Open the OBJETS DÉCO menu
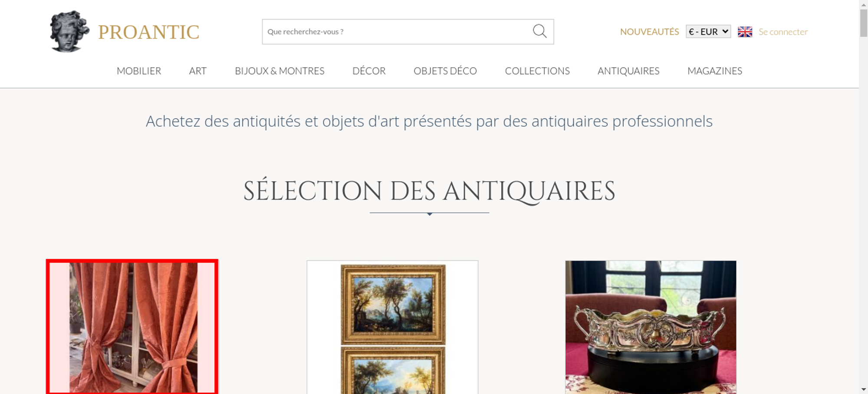The height and width of the screenshot is (394, 868). coord(445,71)
